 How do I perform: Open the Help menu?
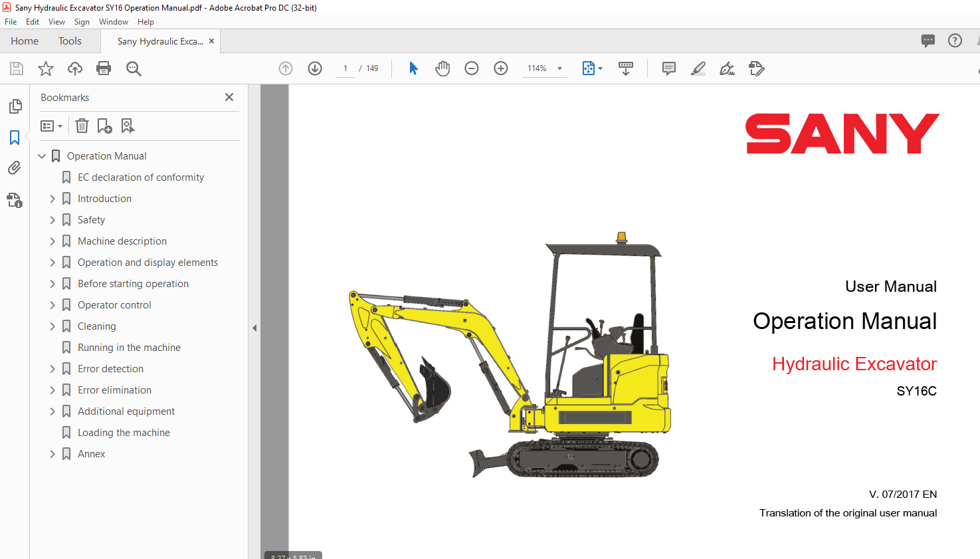[x=146, y=22]
